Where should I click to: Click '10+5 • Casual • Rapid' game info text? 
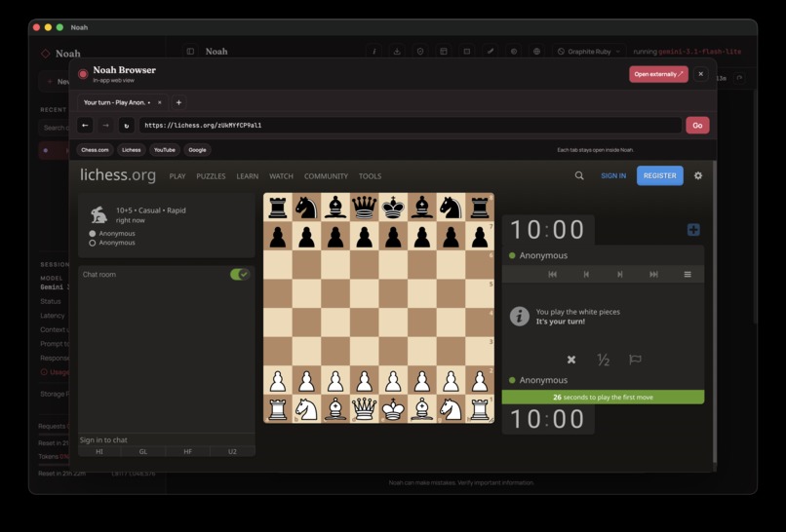[x=151, y=210]
